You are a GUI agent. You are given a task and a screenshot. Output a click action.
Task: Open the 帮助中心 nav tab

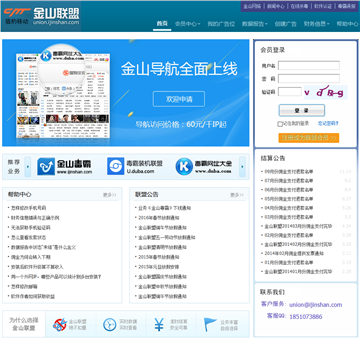tap(347, 24)
